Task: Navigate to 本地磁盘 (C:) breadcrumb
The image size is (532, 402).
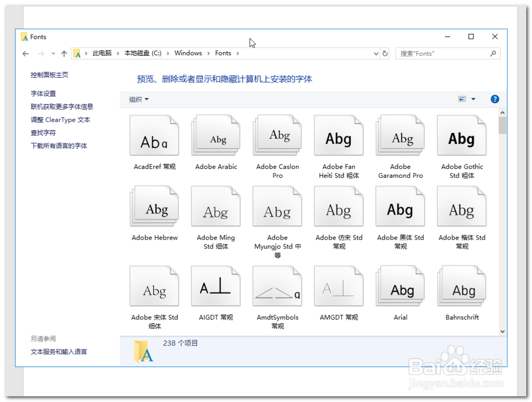Action: point(143,53)
